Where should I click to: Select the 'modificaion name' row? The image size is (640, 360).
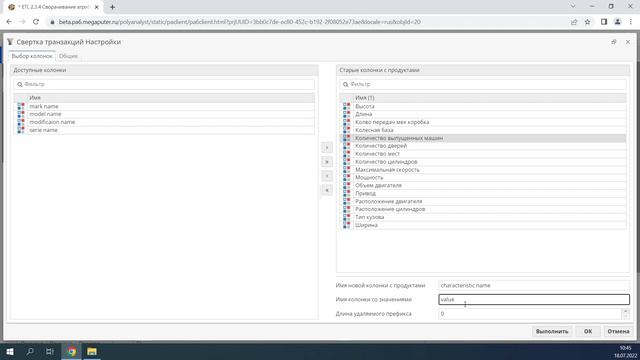(x=164, y=122)
